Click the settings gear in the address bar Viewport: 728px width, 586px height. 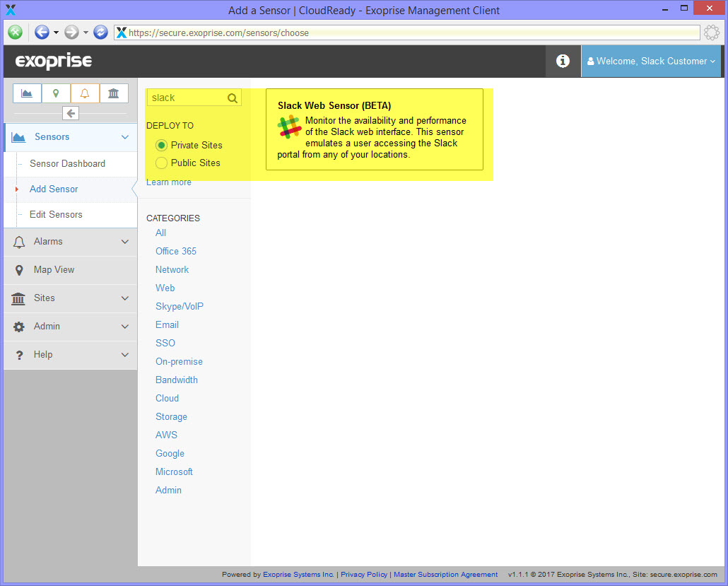pos(711,33)
